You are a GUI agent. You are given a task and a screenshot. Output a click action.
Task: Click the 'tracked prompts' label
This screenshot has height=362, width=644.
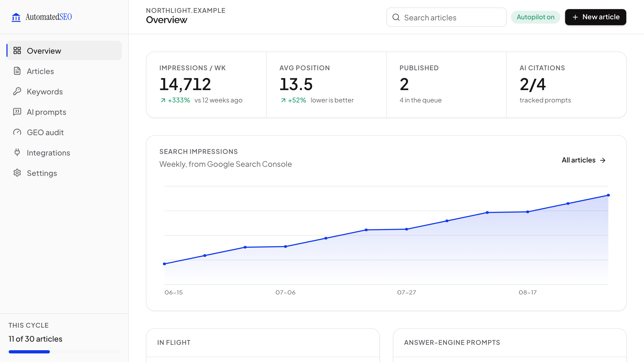coord(545,100)
